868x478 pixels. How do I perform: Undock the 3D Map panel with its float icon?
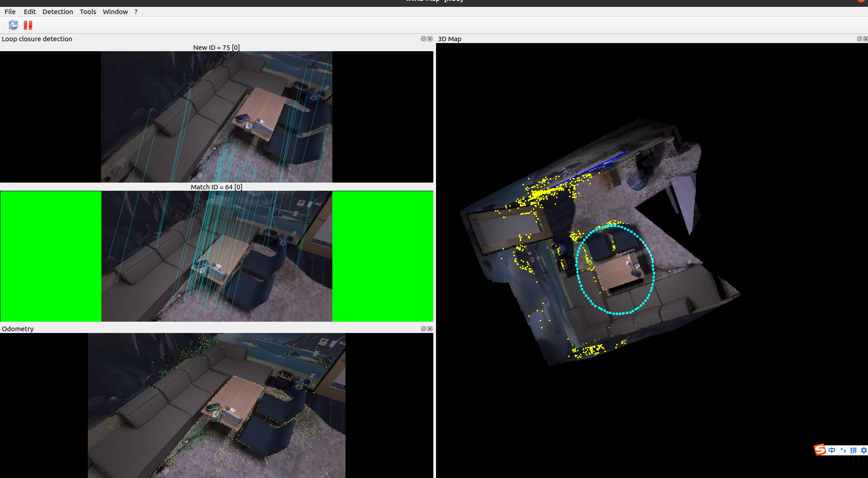point(858,39)
